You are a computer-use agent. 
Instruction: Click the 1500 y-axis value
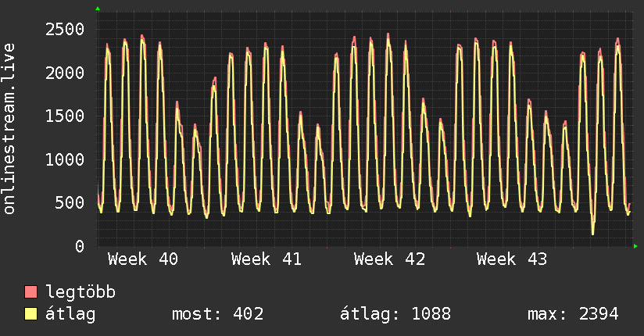(65, 116)
